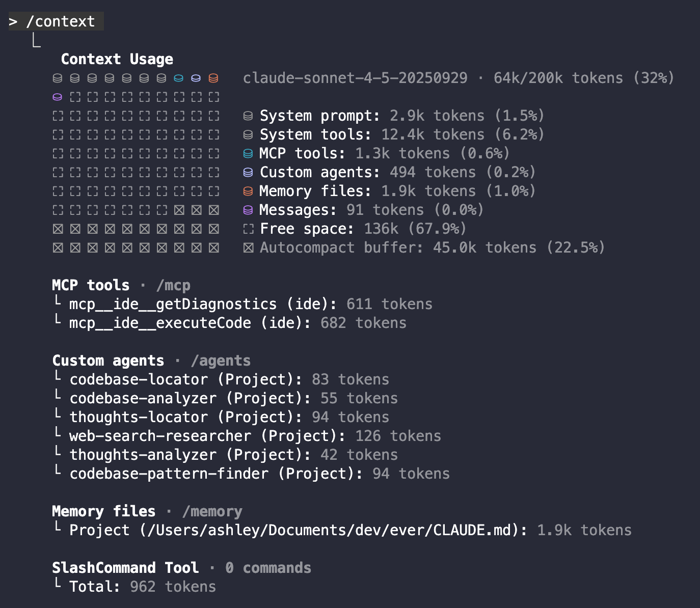Click the Free space legend icon
Image resolution: width=700 pixels, height=608 pixels.
(x=248, y=229)
